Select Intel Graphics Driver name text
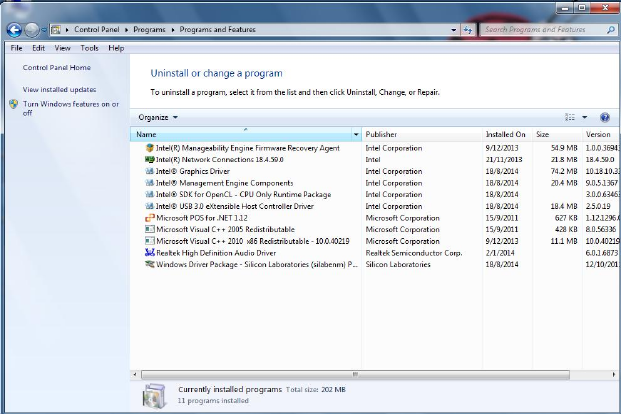621x414 pixels. (193, 172)
